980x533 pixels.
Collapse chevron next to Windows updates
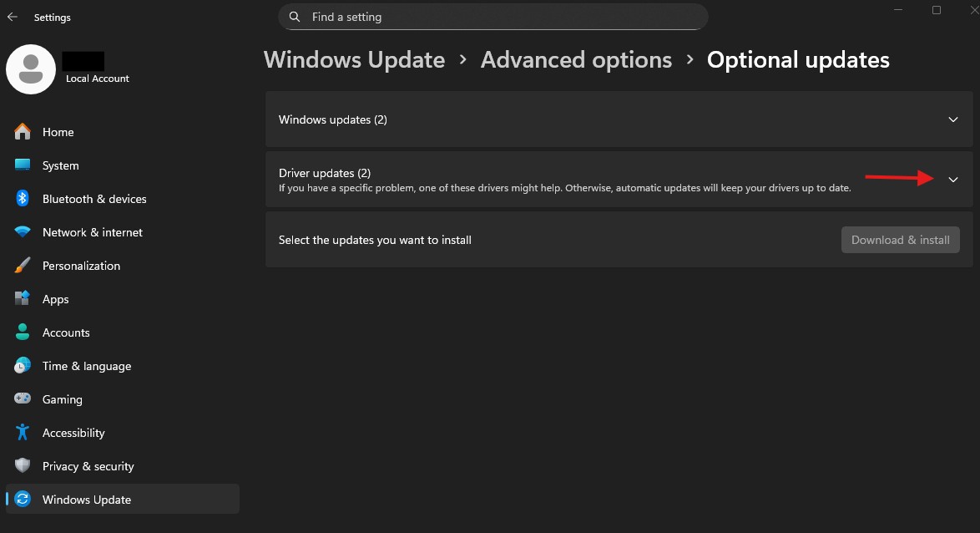pos(952,119)
